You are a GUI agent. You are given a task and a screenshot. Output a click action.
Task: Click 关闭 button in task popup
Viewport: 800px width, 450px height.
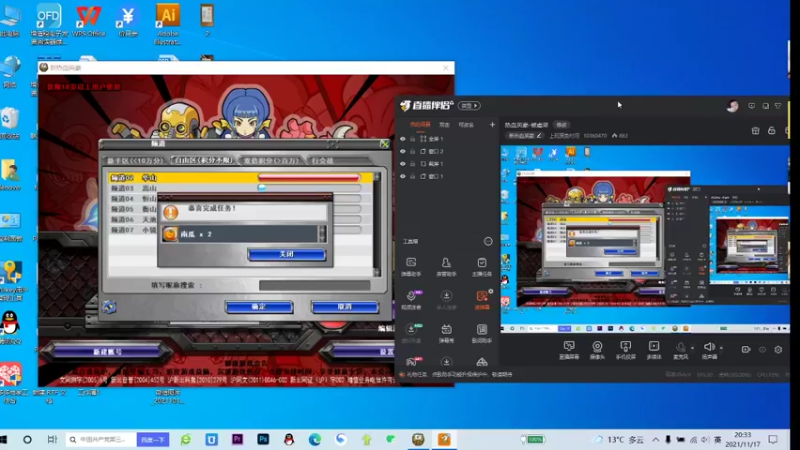287,254
